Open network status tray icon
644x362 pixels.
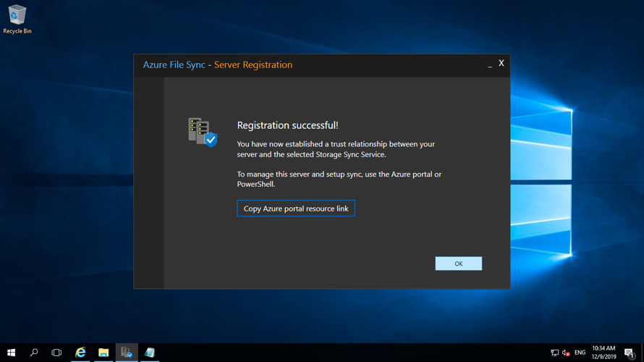[x=554, y=353]
